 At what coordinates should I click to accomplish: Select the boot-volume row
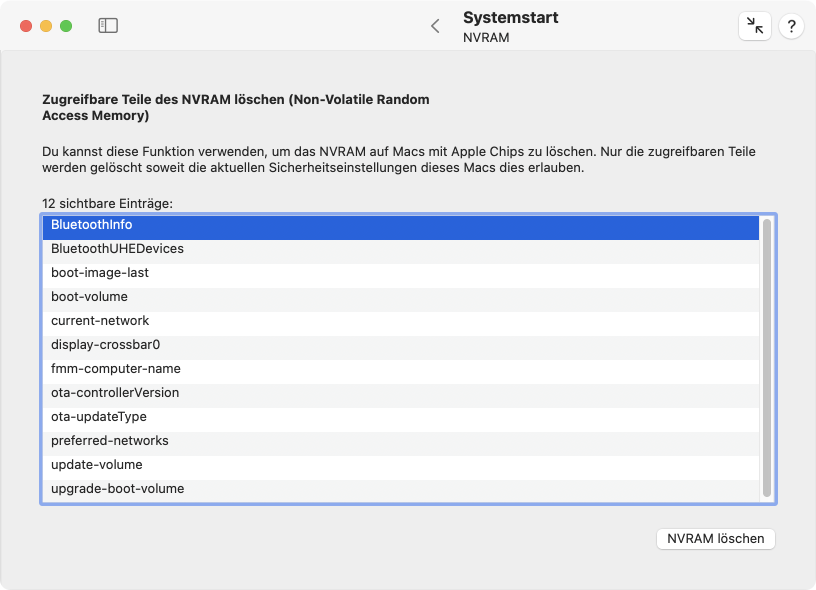(401, 300)
